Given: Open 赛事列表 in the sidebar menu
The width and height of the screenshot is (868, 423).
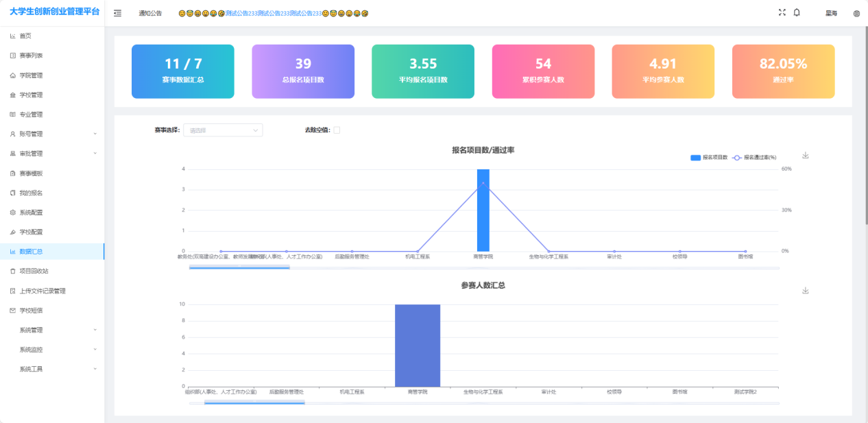Looking at the screenshot, I should point(31,56).
